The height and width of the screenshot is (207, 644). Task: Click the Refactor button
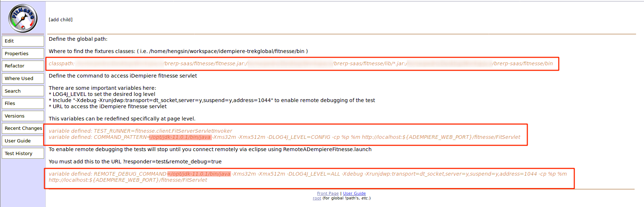pos(23,66)
